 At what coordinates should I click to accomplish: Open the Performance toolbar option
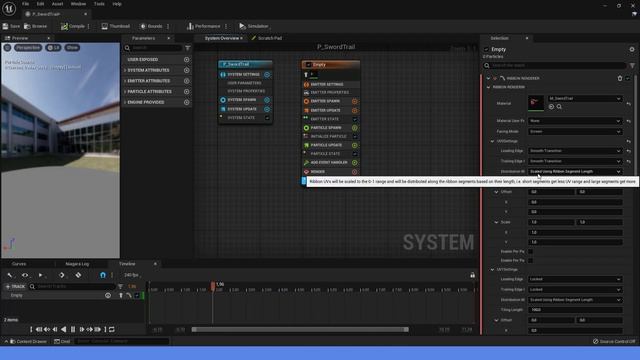pyautogui.click(x=203, y=26)
